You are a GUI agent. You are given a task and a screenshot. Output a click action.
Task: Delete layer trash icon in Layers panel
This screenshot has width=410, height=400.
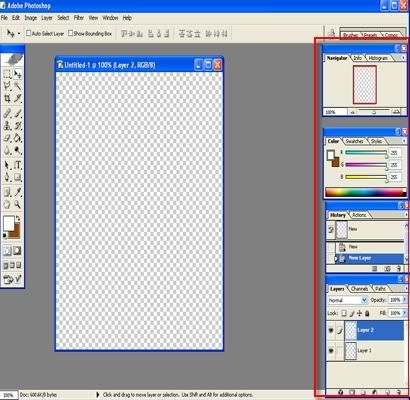point(398,392)
